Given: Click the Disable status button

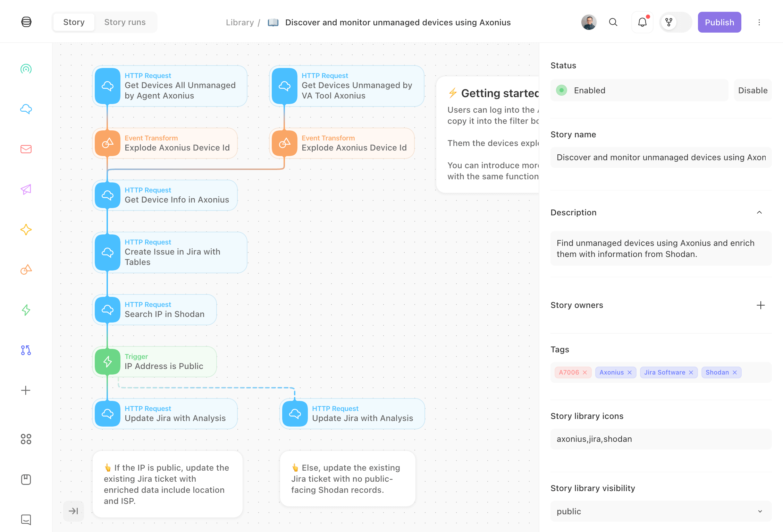Looking at the screenshot, I should (x=752, y=91).
